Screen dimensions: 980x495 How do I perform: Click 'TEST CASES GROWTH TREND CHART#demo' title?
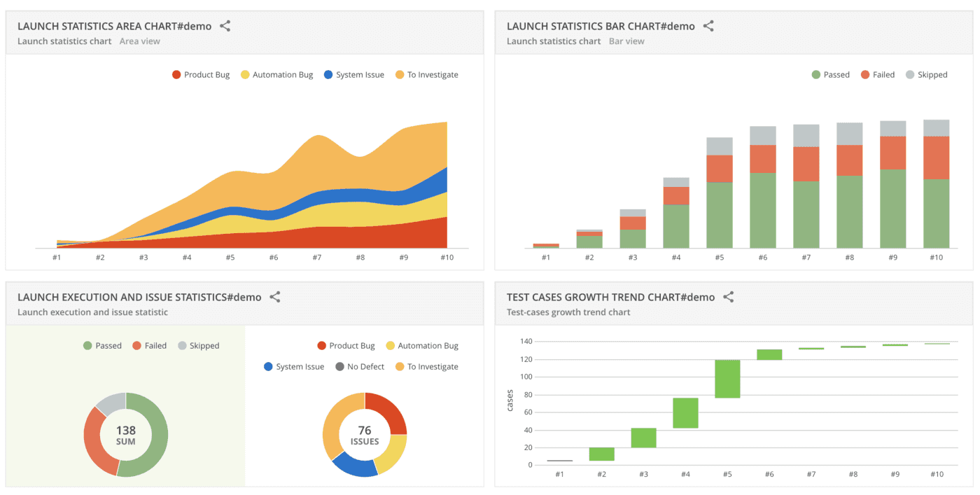click(610, 297)
